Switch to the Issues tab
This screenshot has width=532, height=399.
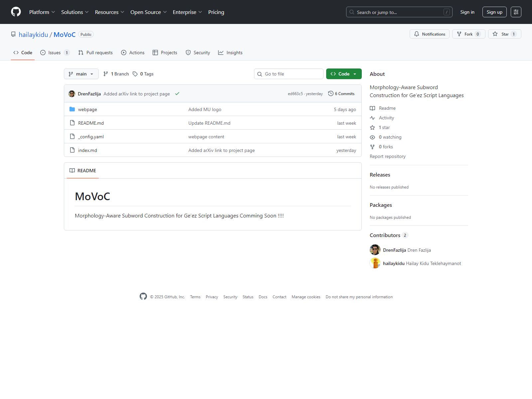pos(55,53)
